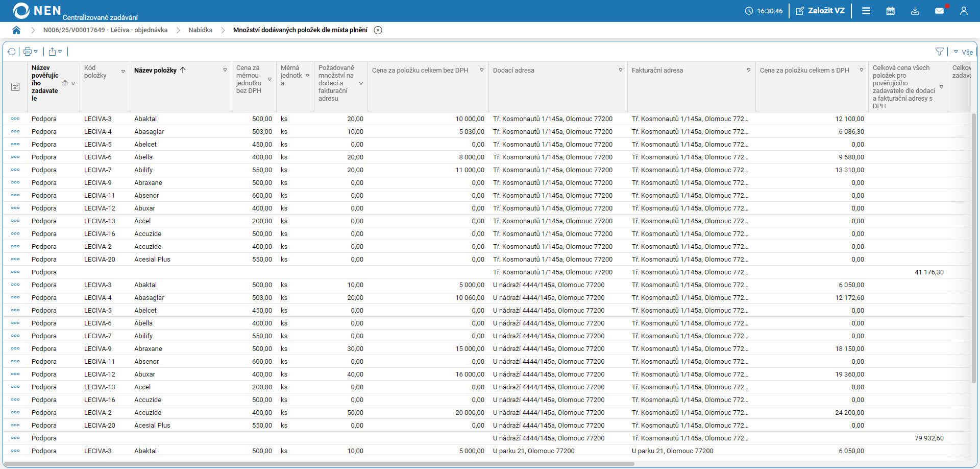Open the downloads tray icon
This screenshot has width=980, height=469.
915,11
